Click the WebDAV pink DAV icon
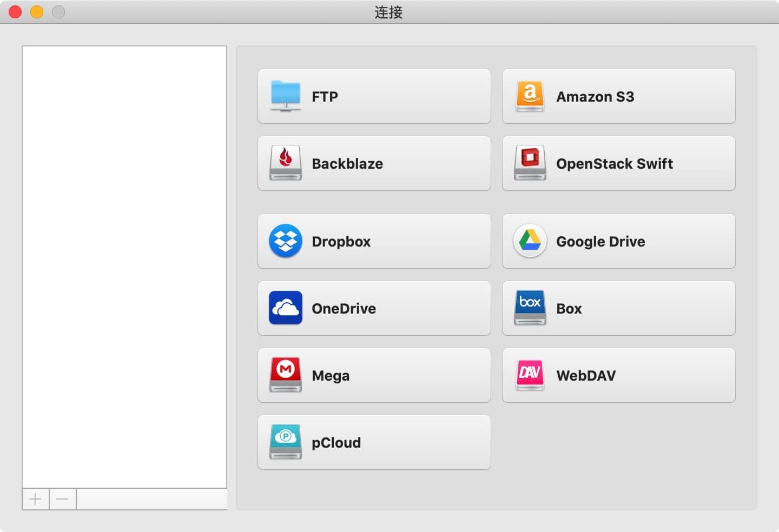This screenshot has width=779, height=532. click(x=530, y=375)
